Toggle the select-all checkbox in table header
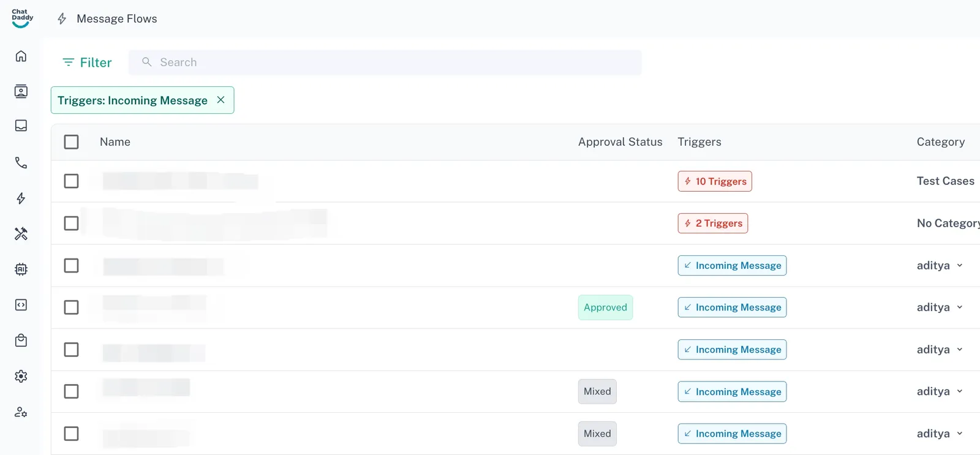Viewport: 980px width, 455px height. coord(72,142)
